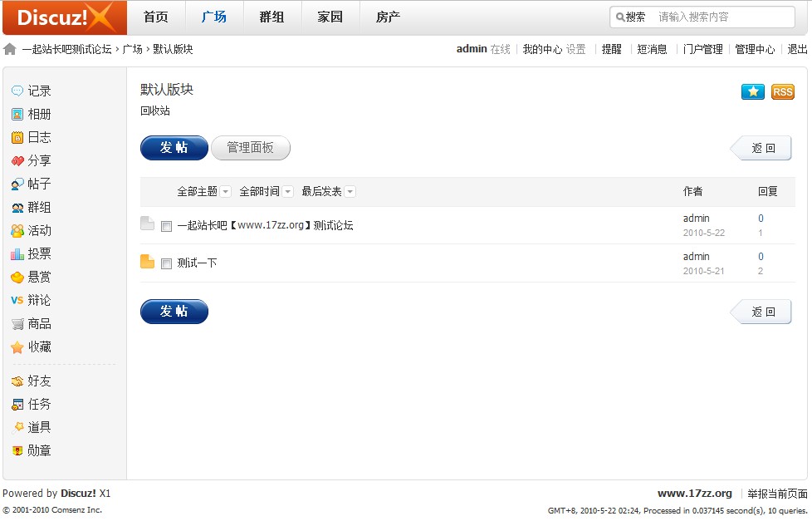The height and width of the screenshot is (521, 812).
Task: Open thread 测试一下
Action: click(197, 263)
